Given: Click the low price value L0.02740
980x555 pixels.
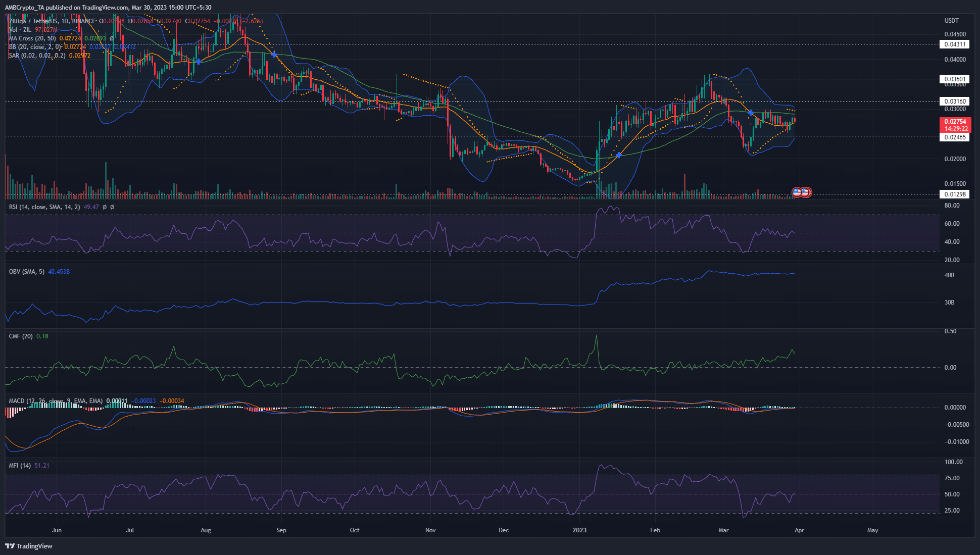Looking at the screenshot, I should click(169, 21).
